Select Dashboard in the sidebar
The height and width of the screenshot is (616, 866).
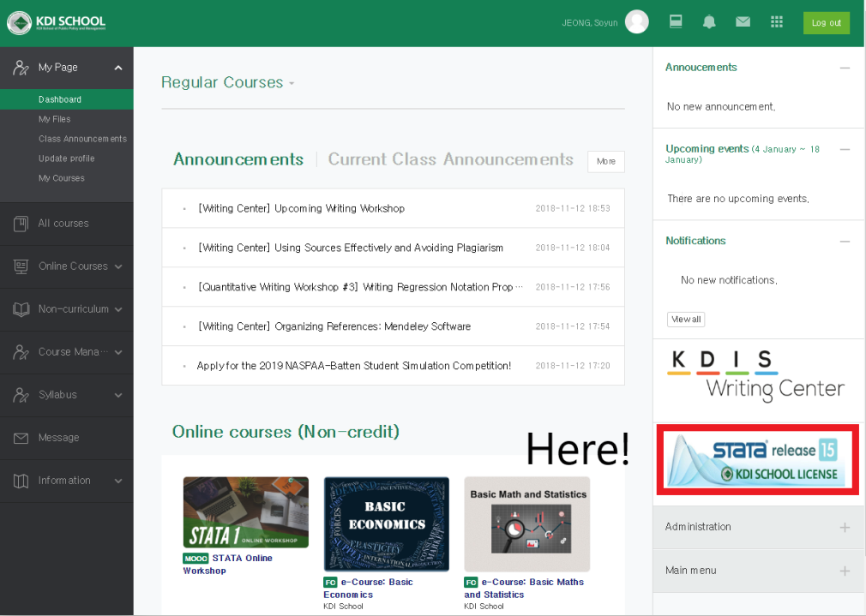click(66, 99)
